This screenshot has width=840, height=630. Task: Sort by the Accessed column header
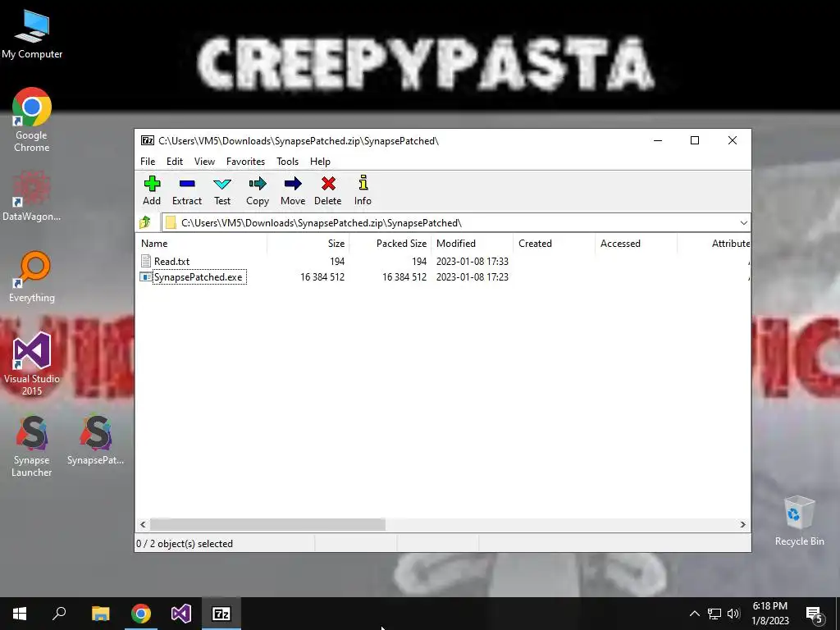(636, 243)
